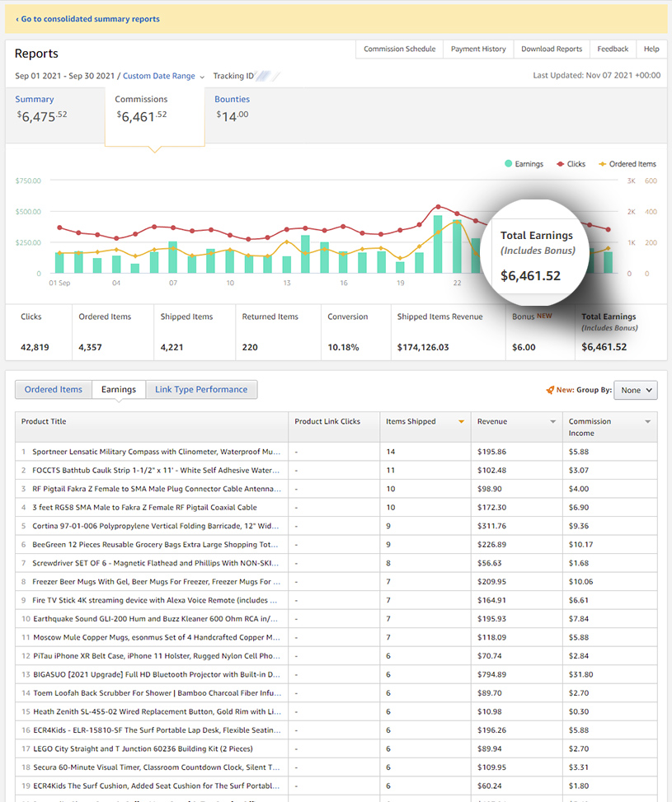Click the RF Pigtail Fakra Z Female product title
The height and width of the screenshot is (802, 672).
[x=157, y=489]
